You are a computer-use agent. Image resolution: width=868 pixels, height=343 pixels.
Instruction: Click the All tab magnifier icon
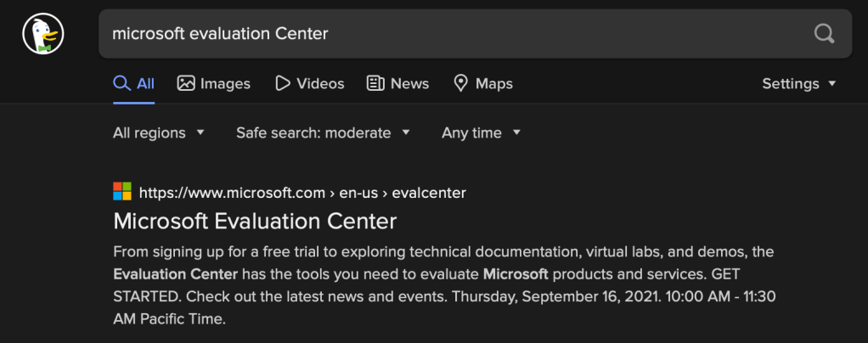121,83
